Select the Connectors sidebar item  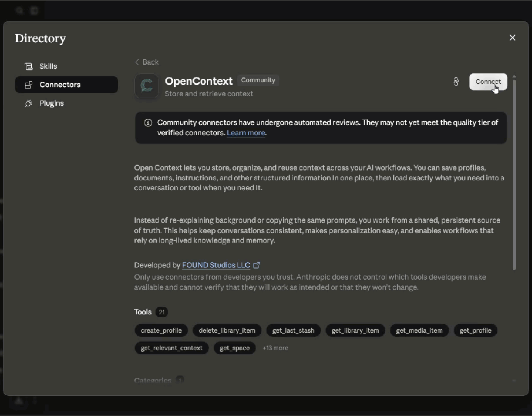pos(66,85)
